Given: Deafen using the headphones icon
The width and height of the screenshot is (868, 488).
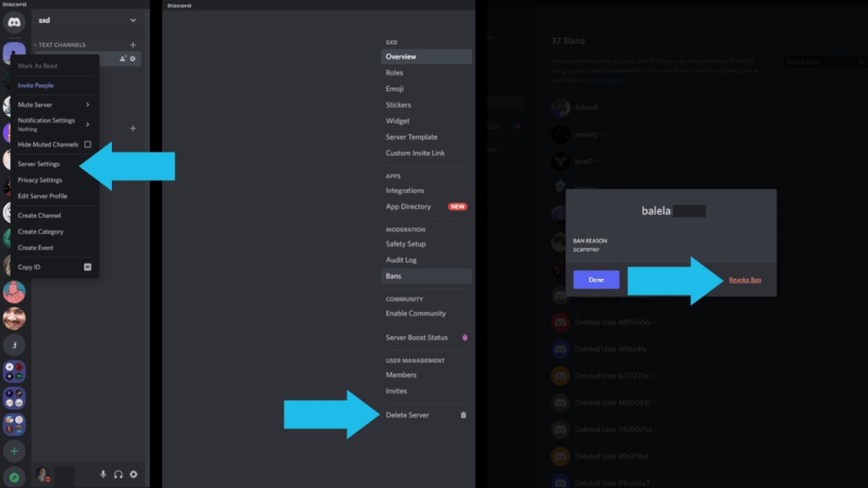Looking at the screenshot, I should 119,474.
